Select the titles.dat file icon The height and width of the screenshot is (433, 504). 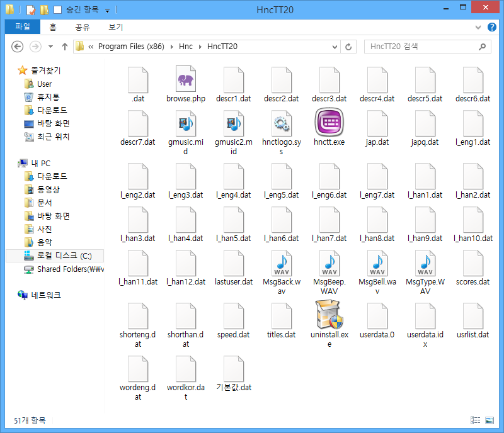(282, 316)
